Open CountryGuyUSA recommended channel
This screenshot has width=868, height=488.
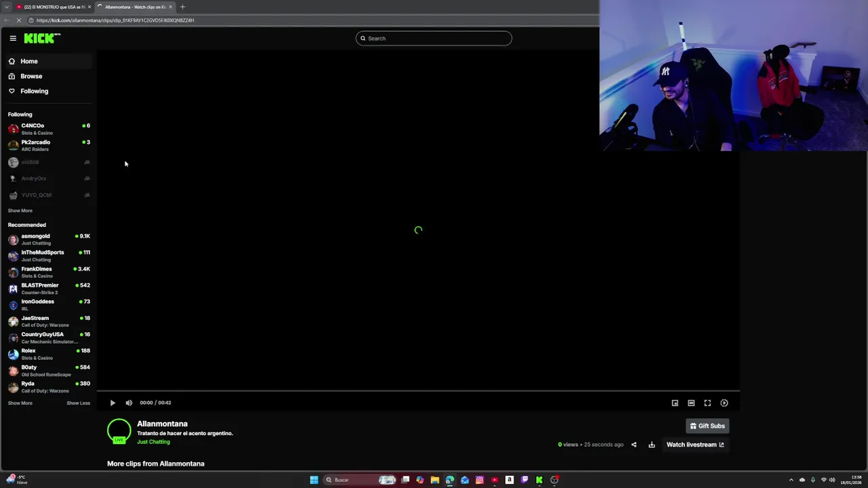[47, 338]
